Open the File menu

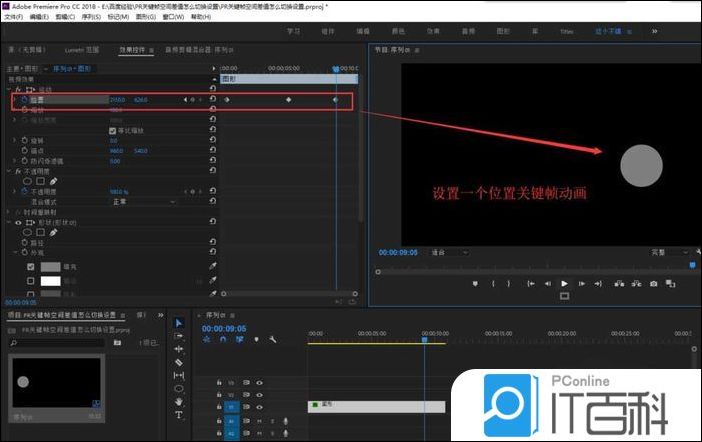click(12, 17)
